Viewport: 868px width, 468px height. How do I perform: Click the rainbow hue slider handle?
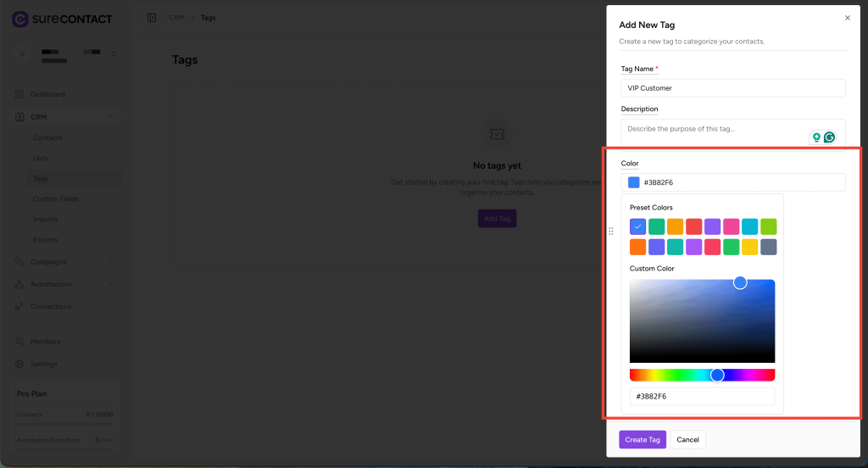(717, 375)
